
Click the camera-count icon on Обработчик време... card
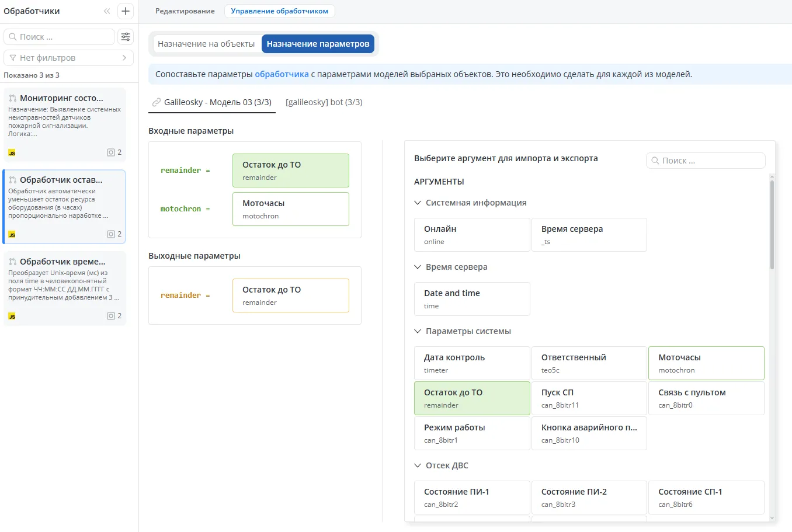pyautogui.click(x=110, y=315)
